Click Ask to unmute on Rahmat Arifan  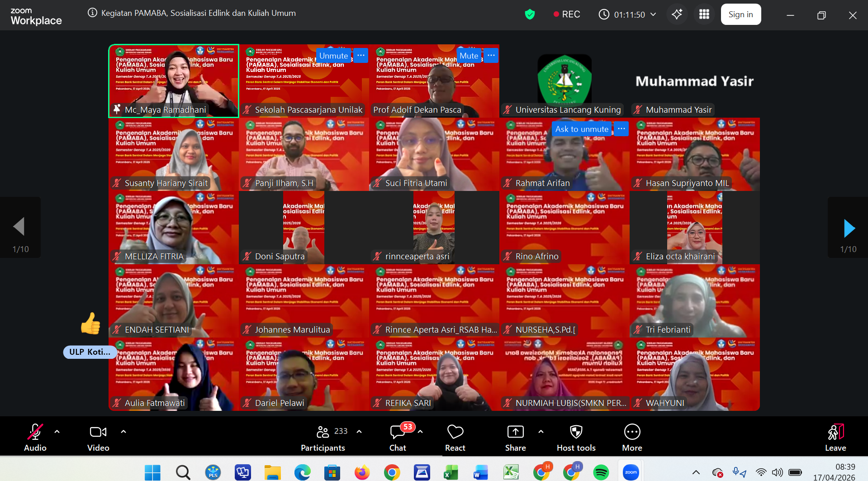click(582, 129)
